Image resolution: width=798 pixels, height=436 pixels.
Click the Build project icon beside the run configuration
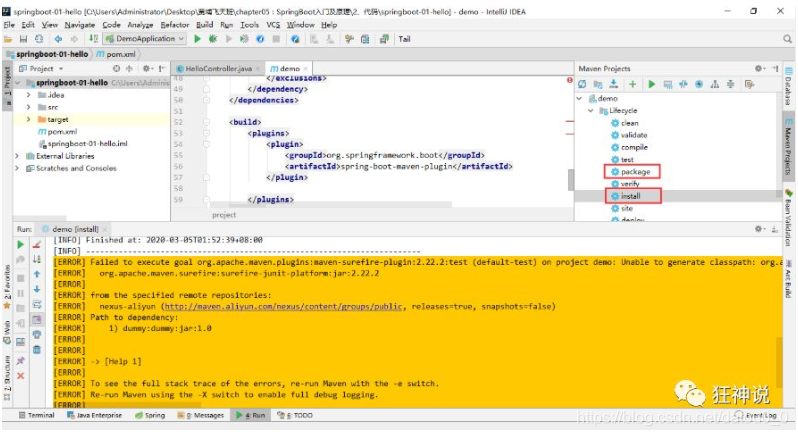[93, 39]
